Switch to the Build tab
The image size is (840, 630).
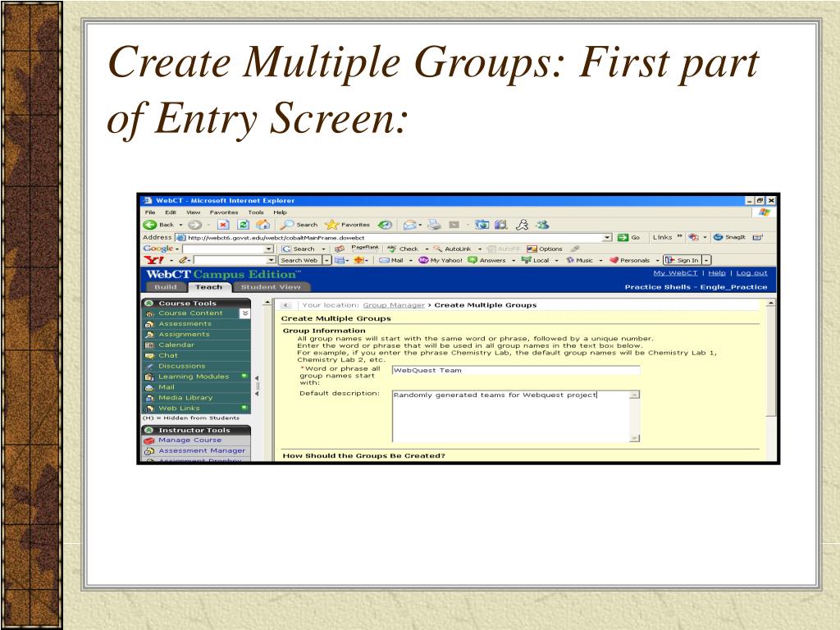point(165,287)
